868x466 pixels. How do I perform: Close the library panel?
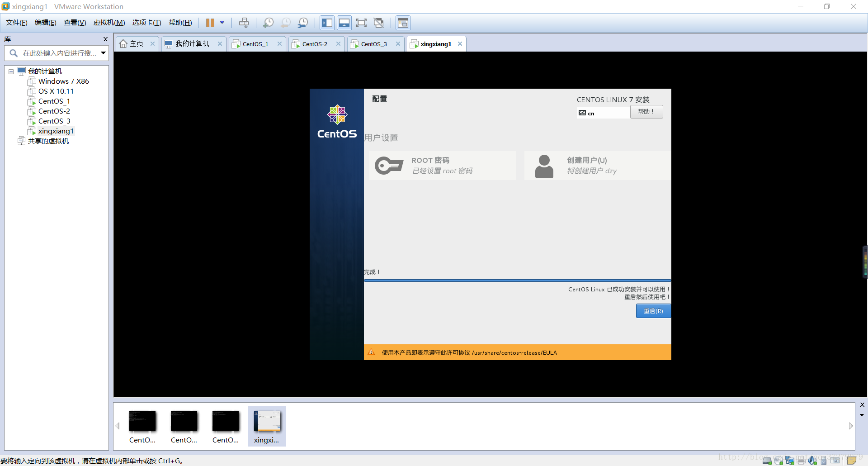click(105, 39)
